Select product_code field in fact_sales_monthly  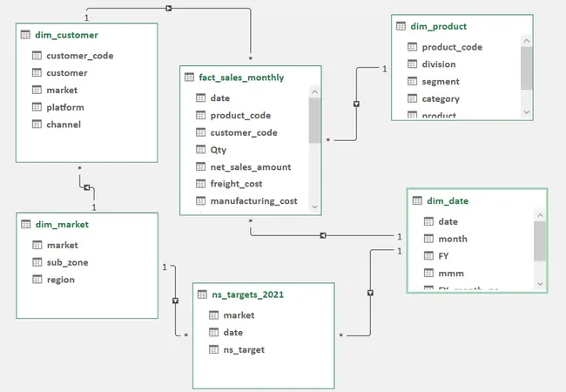240,115
